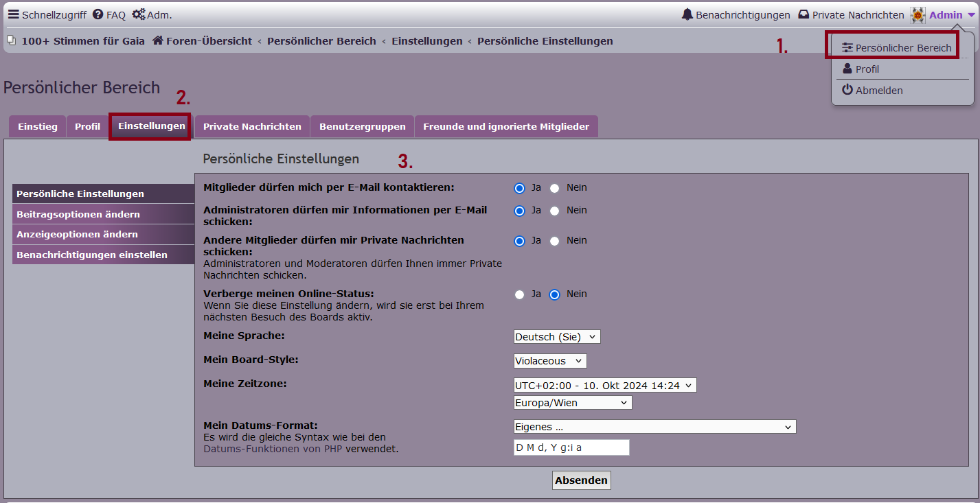
Task: Click the FAQ link text
Action: [116, 14]
